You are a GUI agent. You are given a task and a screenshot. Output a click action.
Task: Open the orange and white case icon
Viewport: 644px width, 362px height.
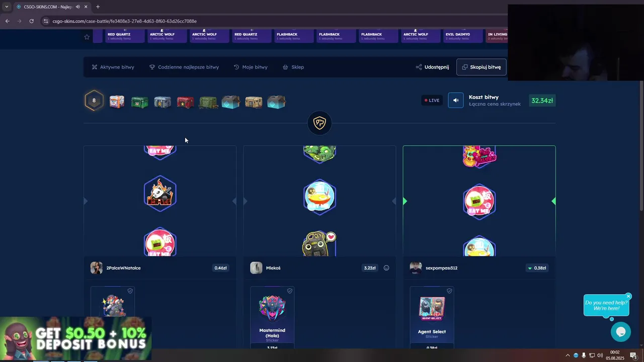coord(117,102)
